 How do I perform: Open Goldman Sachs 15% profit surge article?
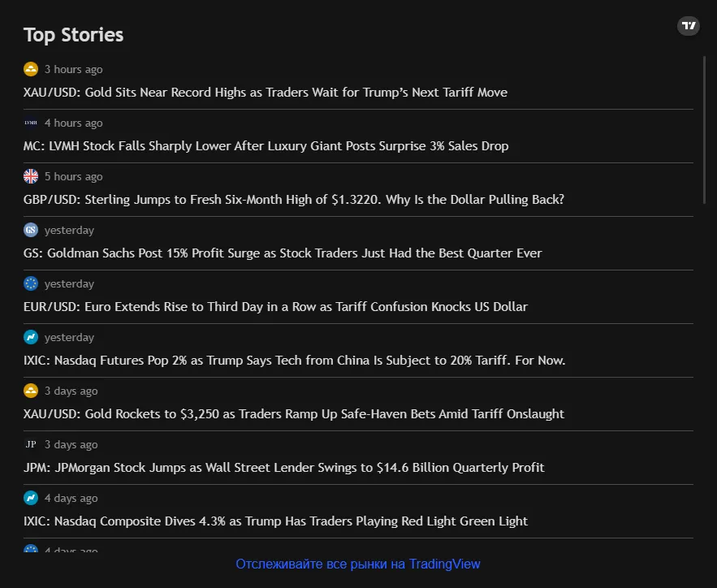pyautogui.click(x=283, y=253)
